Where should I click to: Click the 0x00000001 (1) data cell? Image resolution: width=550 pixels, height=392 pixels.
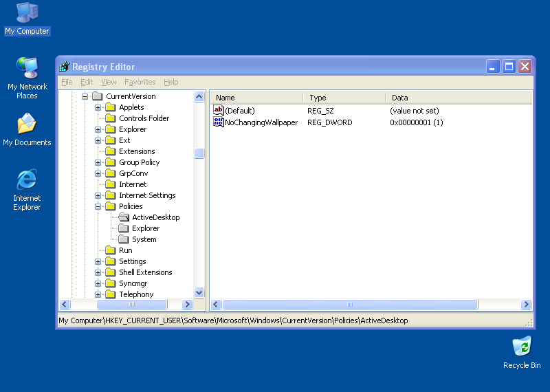417,122
